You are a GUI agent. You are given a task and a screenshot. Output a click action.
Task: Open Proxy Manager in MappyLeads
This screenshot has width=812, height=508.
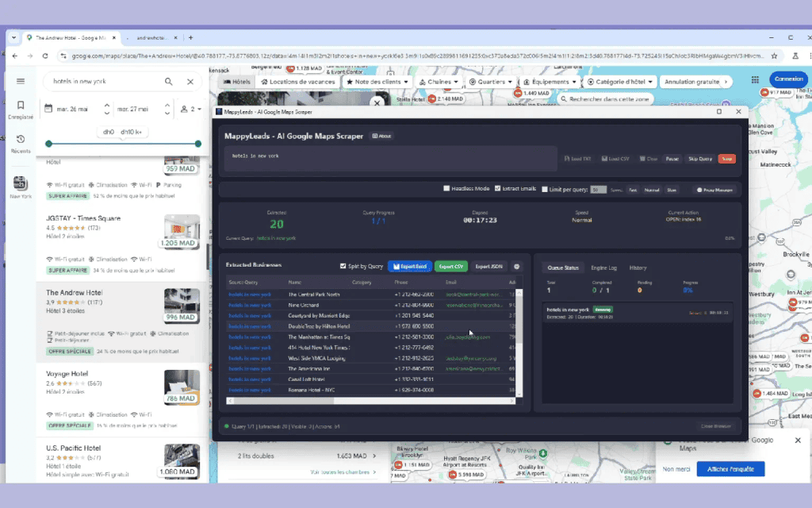(714, 190)
